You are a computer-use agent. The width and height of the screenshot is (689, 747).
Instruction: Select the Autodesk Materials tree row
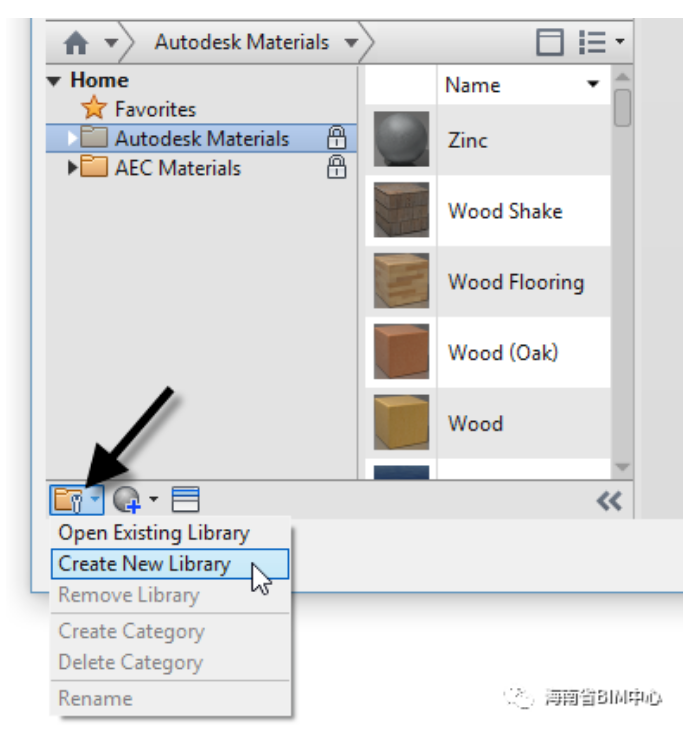pyautogui.click(x=201, y=139)
